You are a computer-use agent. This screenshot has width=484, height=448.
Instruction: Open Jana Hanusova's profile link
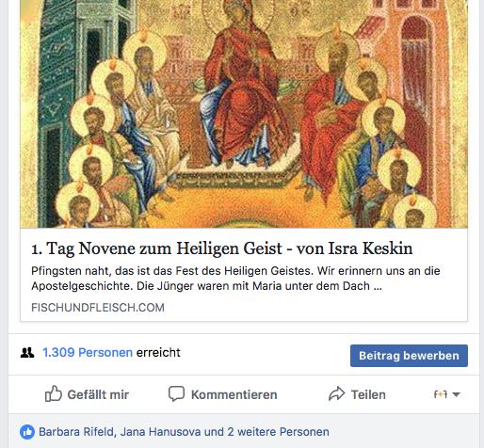160,432
